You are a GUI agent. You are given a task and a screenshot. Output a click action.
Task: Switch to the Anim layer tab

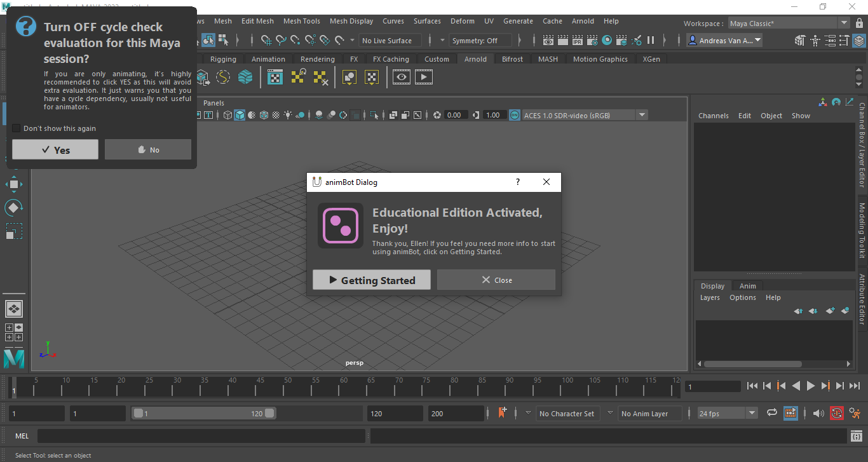[x=748, y=286]
